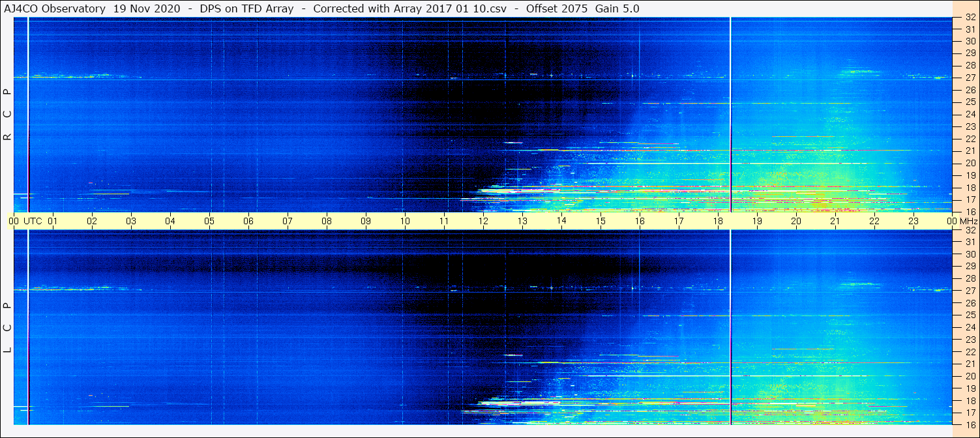Click the 18 UTC hour tick label

click(718, 221)
